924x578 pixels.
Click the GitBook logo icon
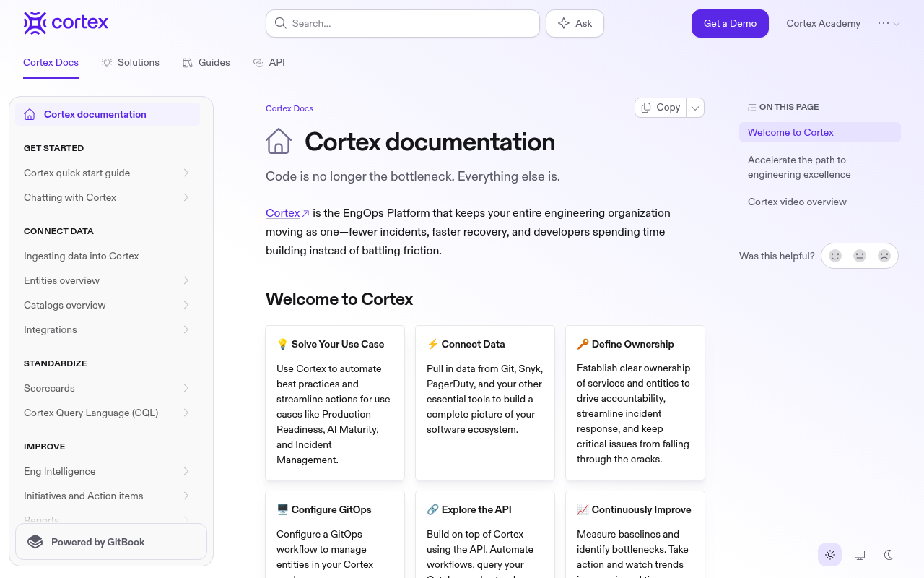click(x=35, y=542)
